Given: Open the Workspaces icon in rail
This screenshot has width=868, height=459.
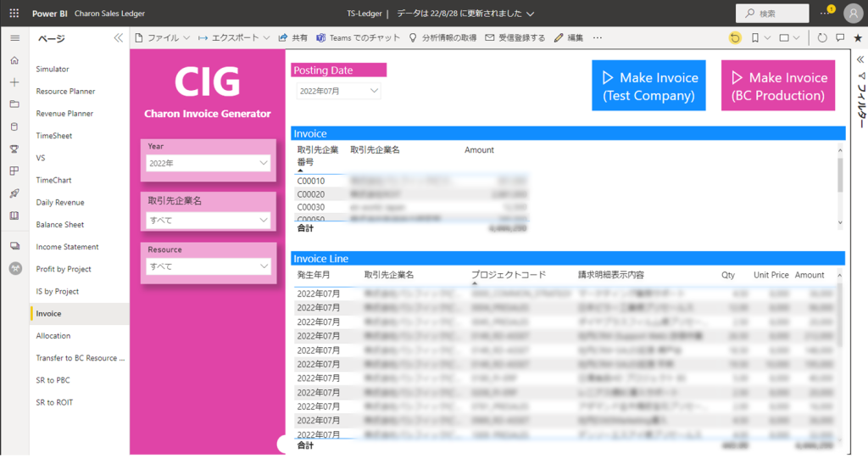Looking at the screenshot, I should click(15, 245).
